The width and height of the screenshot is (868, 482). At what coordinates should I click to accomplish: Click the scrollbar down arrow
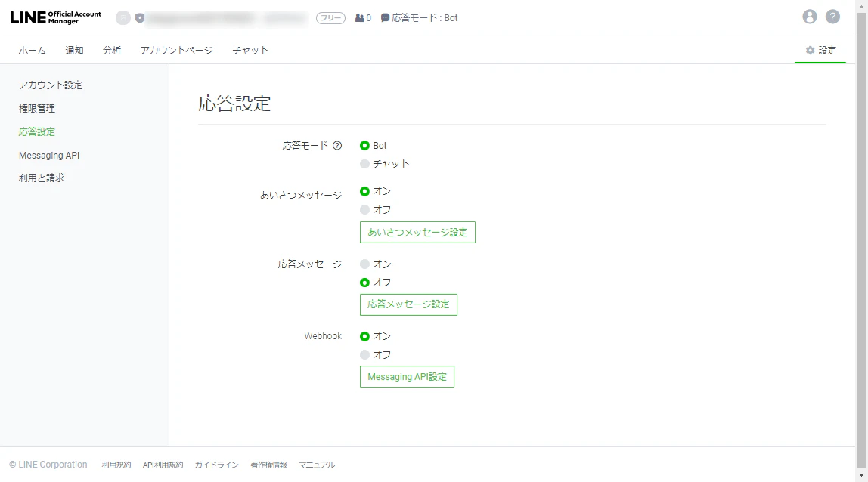[x=861, y=475]
